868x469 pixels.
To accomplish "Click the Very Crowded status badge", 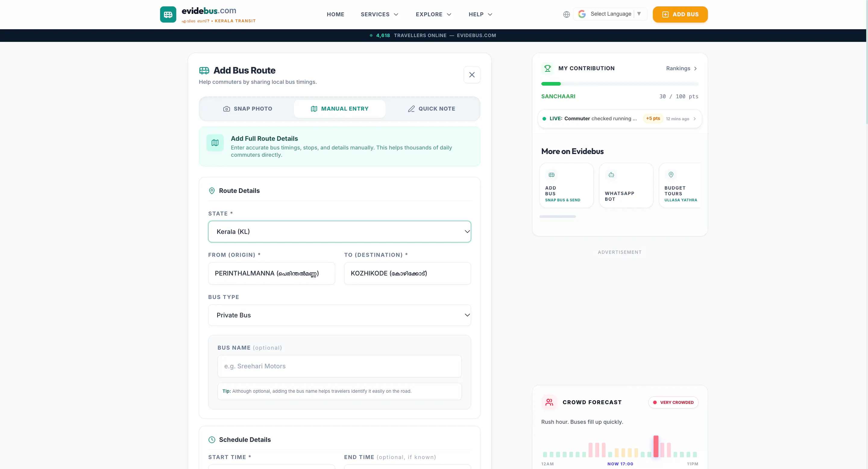I will (673, 402).
